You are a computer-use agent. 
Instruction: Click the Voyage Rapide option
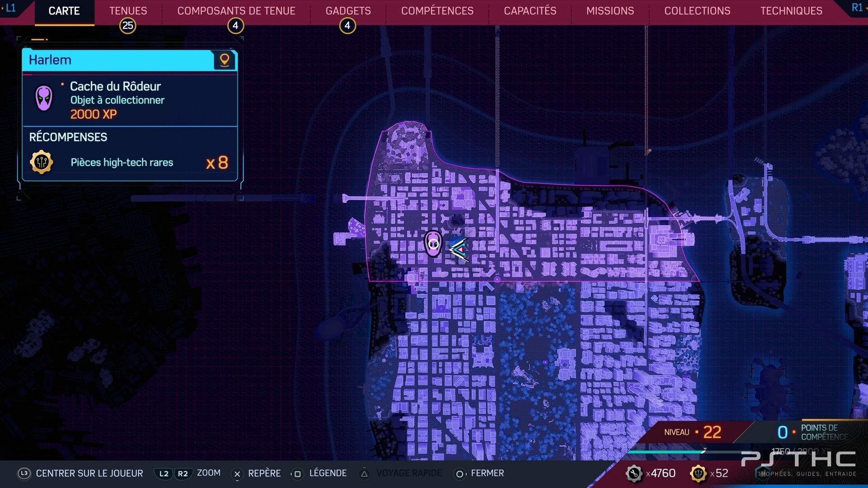click(409, 473)
